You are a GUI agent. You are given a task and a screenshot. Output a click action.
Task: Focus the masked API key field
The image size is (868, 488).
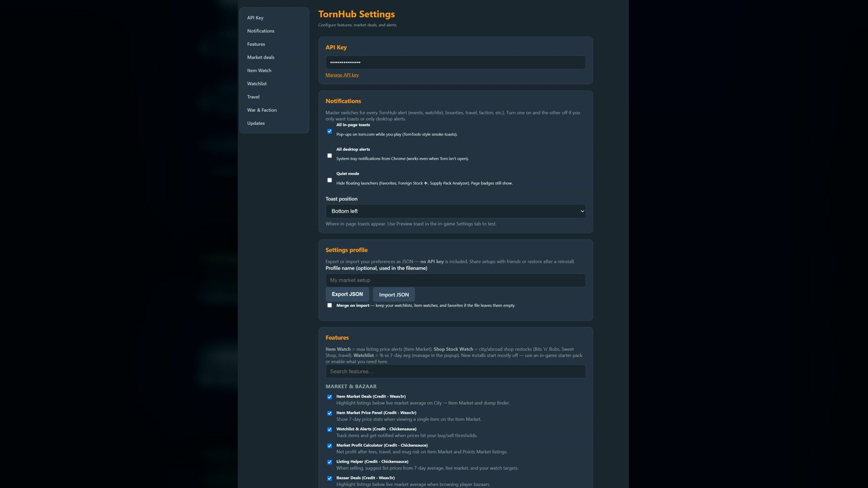click(x=455, y=62)
